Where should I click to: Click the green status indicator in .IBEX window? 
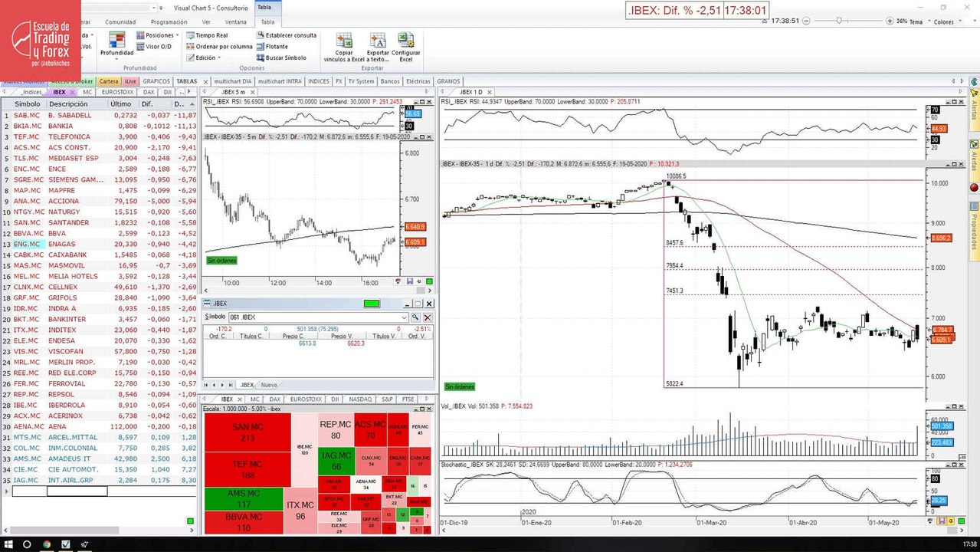pos(372,304)
